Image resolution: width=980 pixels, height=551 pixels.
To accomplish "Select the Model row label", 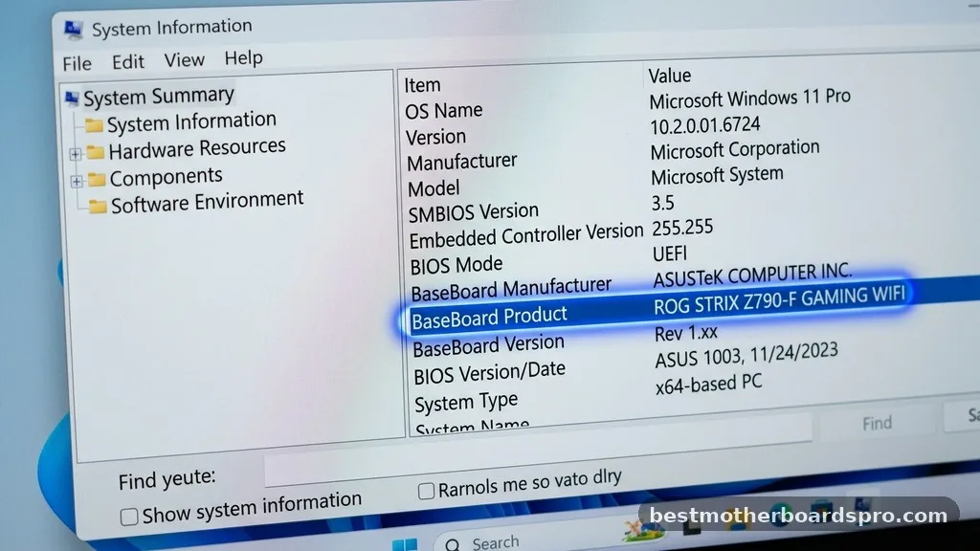I will point(434,188).
